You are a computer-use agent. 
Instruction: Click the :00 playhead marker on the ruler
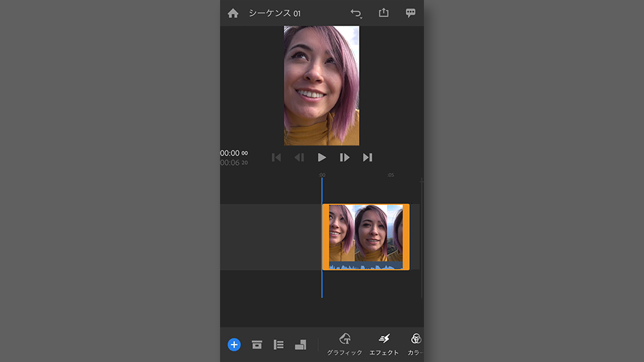(322, 175)
